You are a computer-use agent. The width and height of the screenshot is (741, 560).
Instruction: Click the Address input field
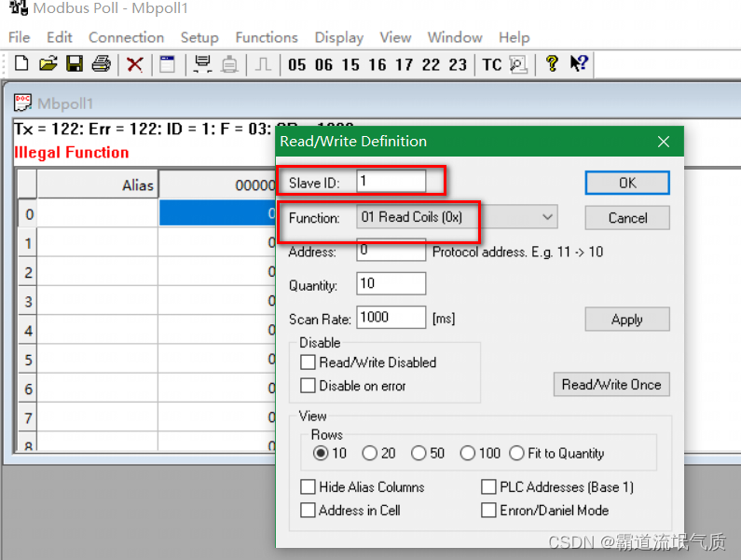pos(391,250)
